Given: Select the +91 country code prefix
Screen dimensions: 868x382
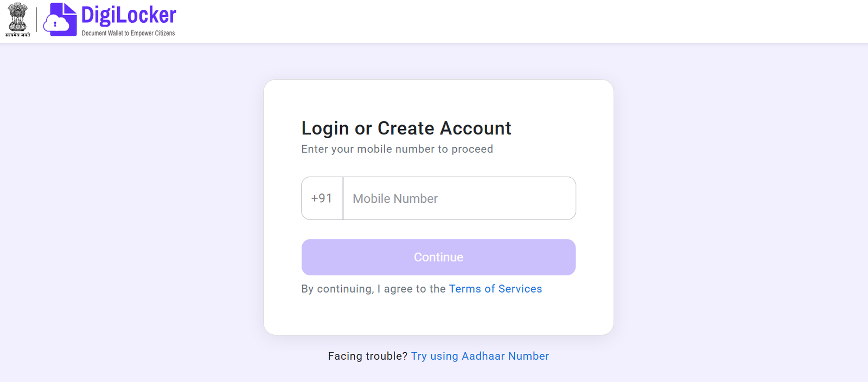Looking at the screenshot, I should pos(322,198).
